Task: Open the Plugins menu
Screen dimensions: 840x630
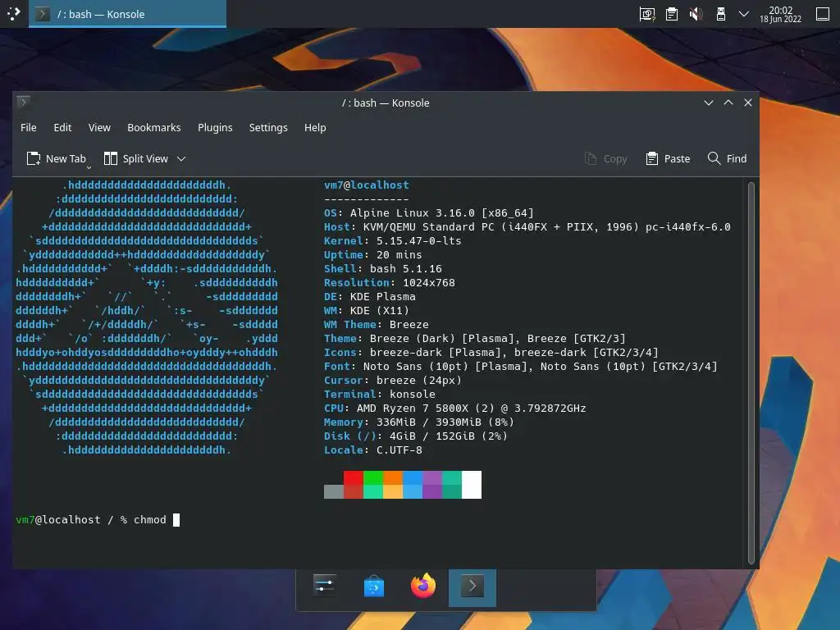Action: pyautogui.click(x=215, y=127)
